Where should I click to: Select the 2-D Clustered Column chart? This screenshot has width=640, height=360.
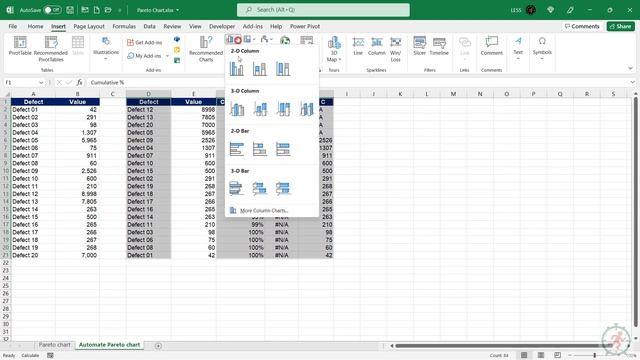(236, 69)
